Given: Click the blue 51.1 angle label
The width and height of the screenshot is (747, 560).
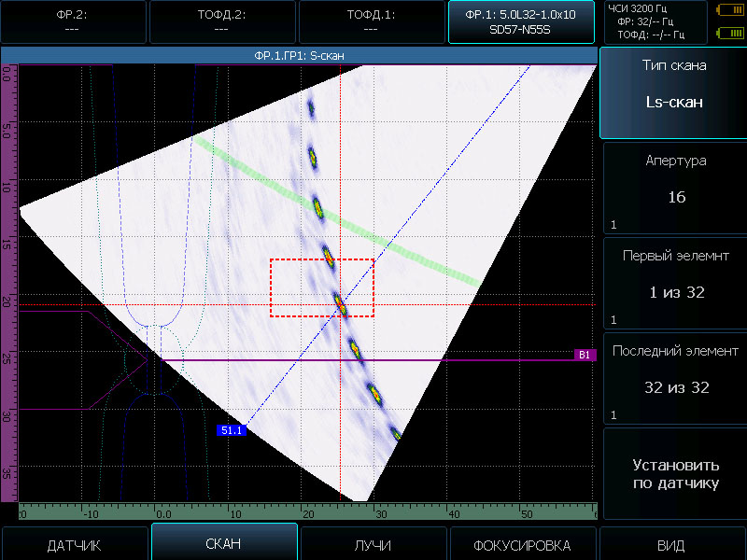Looking at the screenshot, I should [231, 430].
